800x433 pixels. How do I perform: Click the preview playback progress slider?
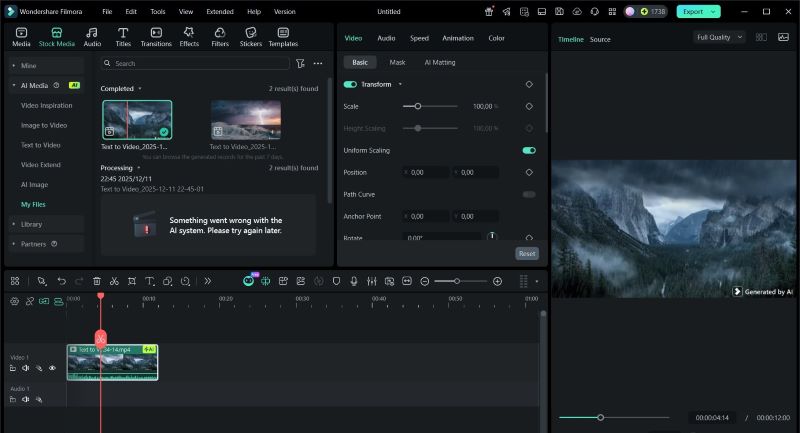614,417
